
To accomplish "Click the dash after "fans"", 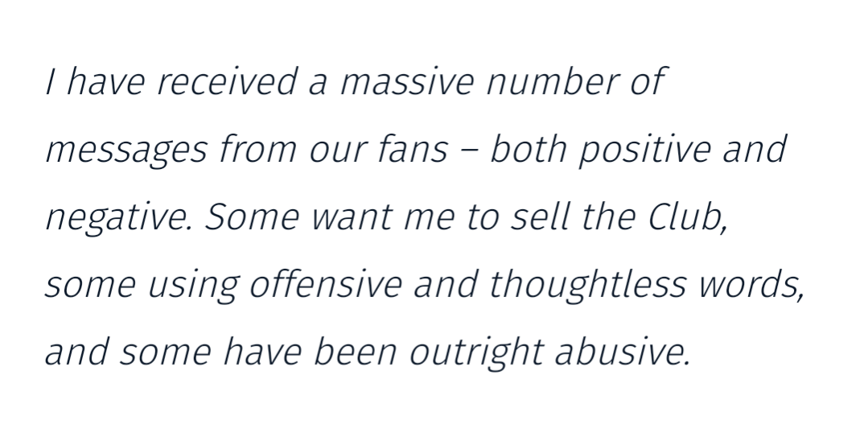I will pos(467,151).
